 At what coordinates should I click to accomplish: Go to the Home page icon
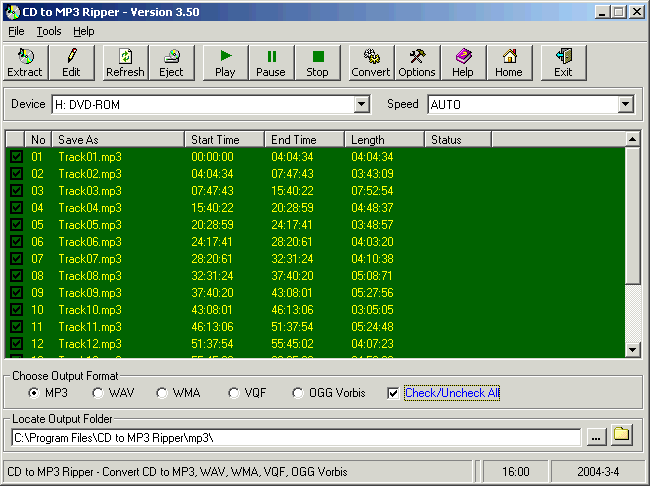click(509, 63)
